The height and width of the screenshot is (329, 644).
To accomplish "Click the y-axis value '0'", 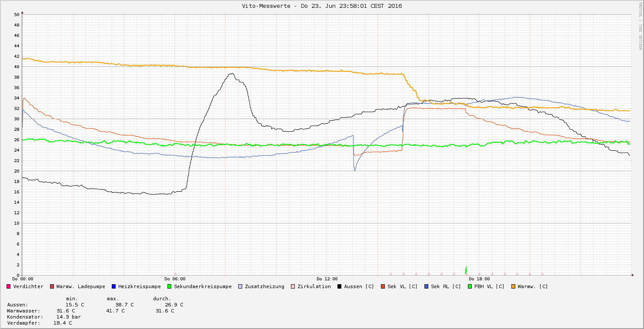I will coord(18,276).
